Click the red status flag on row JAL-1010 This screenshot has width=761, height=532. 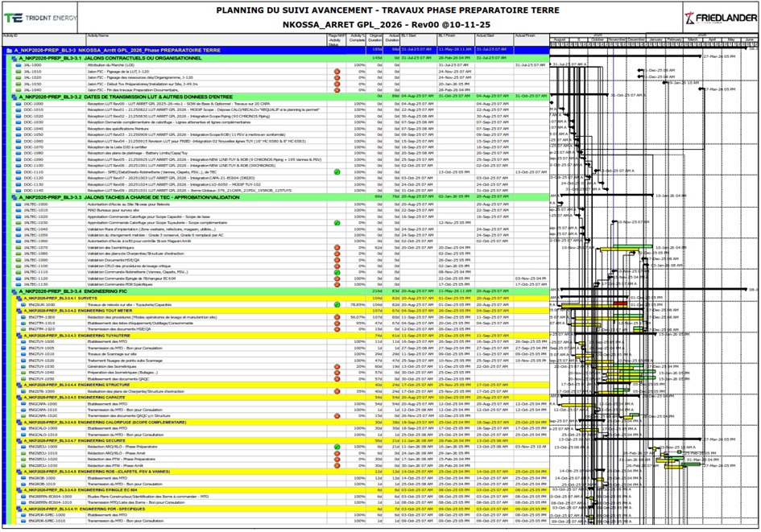click(337, 72)
